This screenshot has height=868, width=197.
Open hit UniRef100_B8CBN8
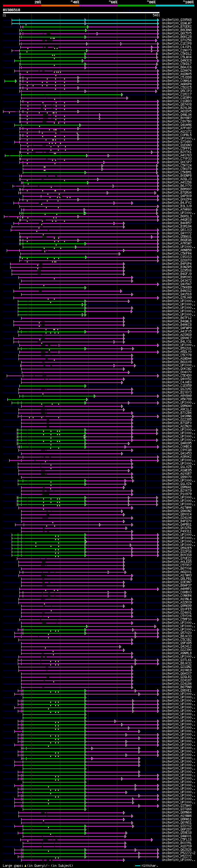tap(176, 30)
